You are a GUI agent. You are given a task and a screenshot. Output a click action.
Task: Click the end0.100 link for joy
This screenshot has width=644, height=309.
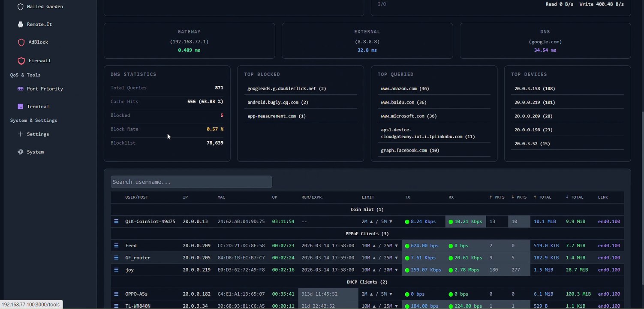pos(609,270)
